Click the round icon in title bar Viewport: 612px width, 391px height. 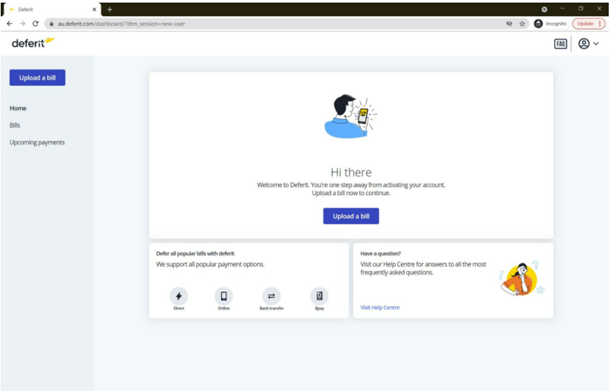click(544, 9)
